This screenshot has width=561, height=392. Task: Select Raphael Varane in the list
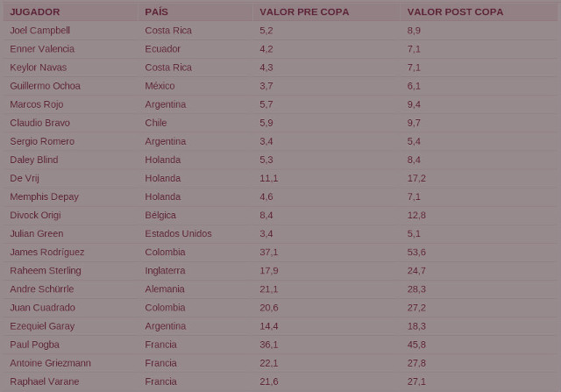(x=44, y=381)
